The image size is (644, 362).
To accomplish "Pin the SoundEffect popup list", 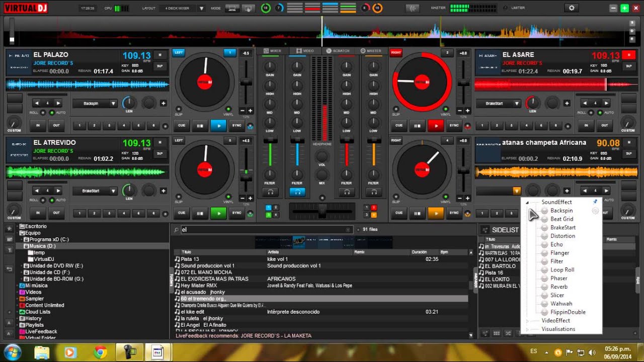I will point(595,202).
